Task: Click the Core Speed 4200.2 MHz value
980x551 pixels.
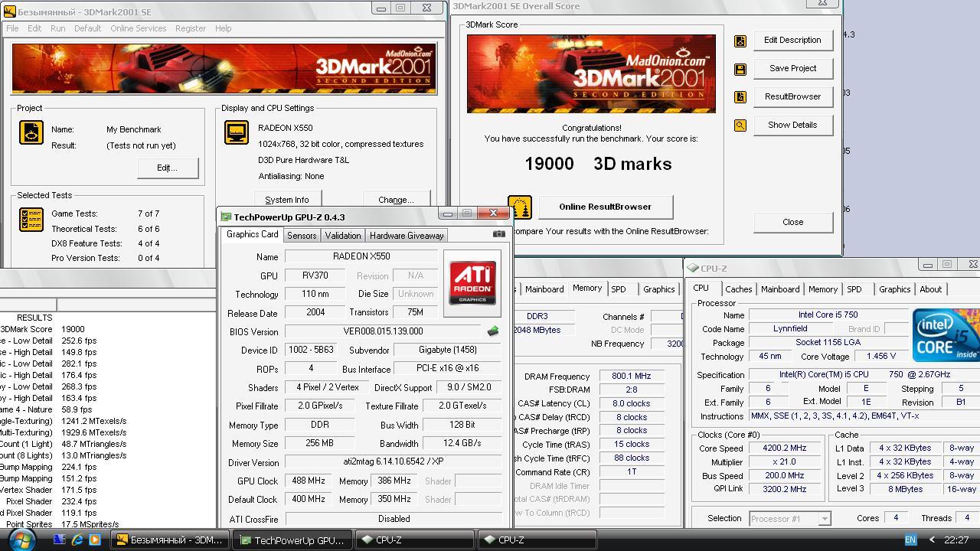Action: click(784, 448)
